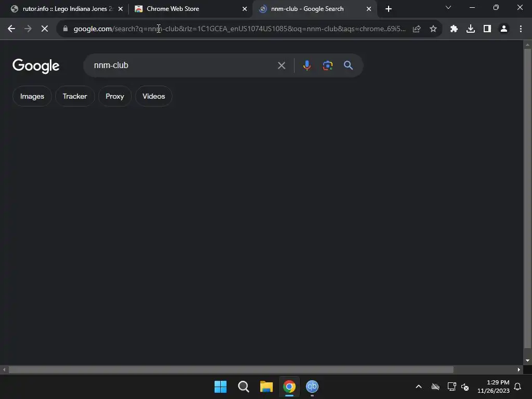Click the scroll down arrow
The image size is (532, 399).
pyautogui.click(x=527, y=361)
